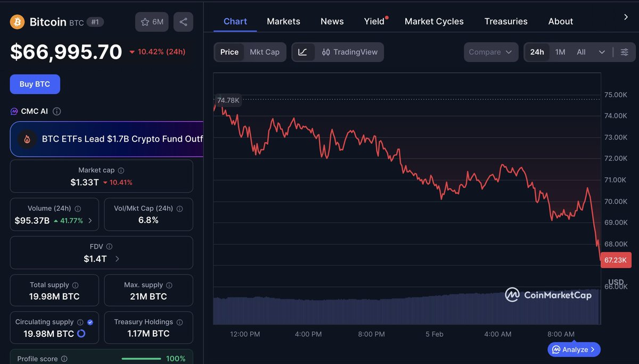Click the orange Bitcoin logo icon
639x364 pixels.
tap(18, 22)
